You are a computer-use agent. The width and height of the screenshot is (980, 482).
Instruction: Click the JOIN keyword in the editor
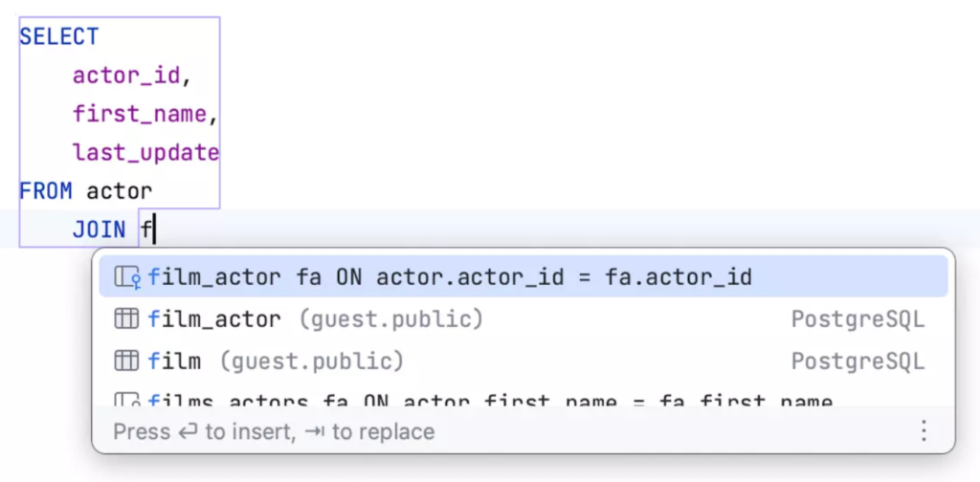pos(100,230)
